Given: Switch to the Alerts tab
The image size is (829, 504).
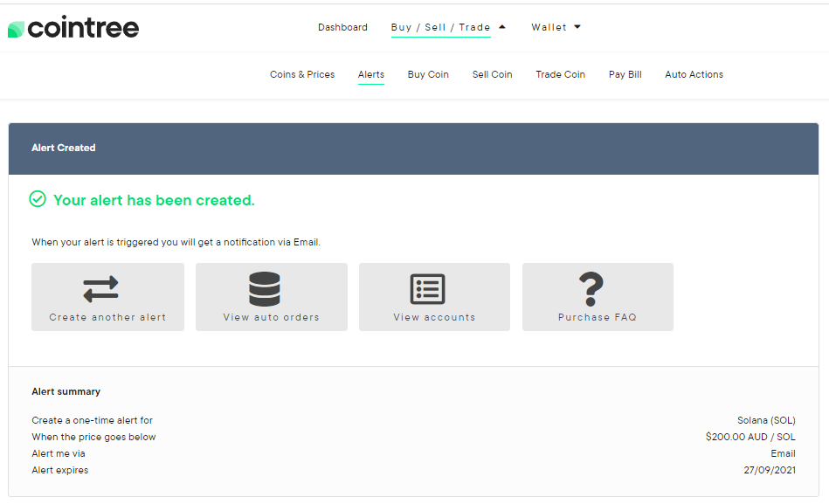Looking at the screenshot, I should (371, 74).
